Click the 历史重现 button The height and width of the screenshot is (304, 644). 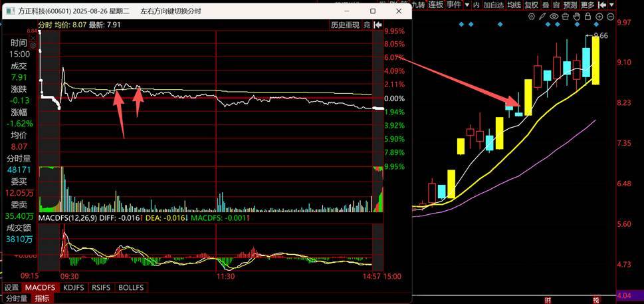[344, 25]
